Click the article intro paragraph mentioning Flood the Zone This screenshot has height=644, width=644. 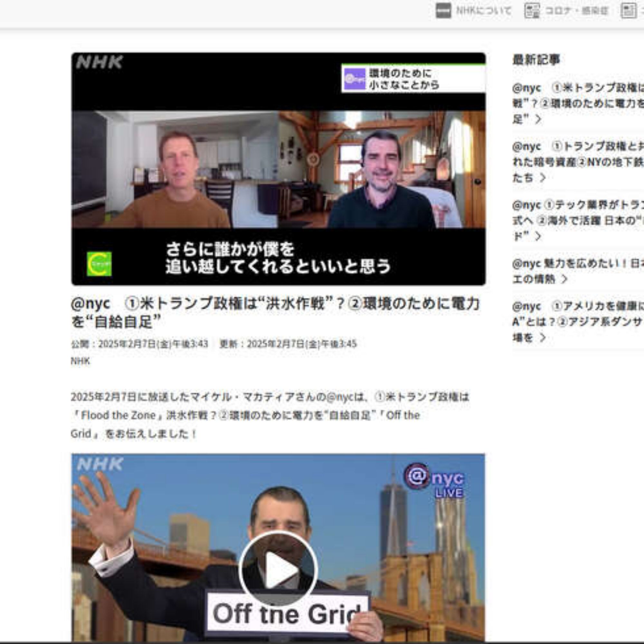pos(270,415)
